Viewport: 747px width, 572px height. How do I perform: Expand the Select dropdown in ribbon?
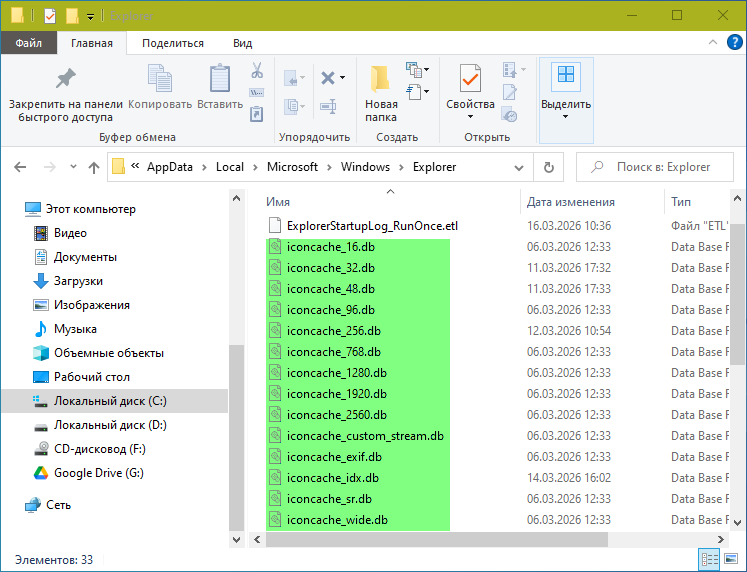(x=565, y=117)
